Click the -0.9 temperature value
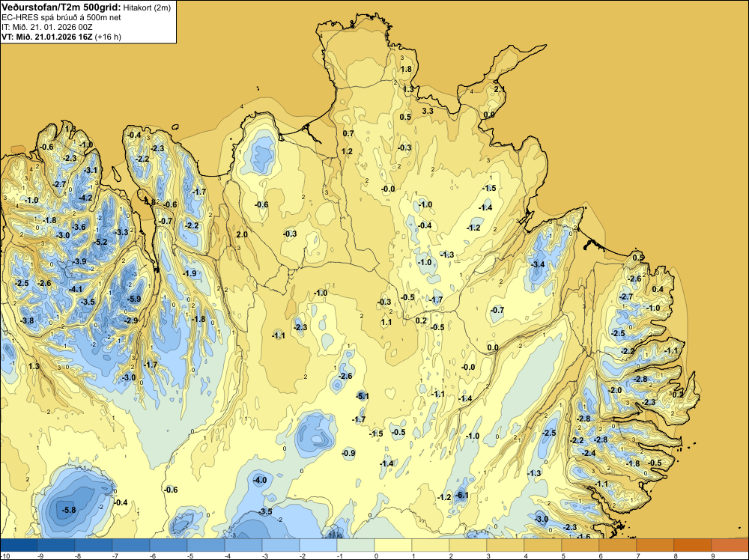 349,453
